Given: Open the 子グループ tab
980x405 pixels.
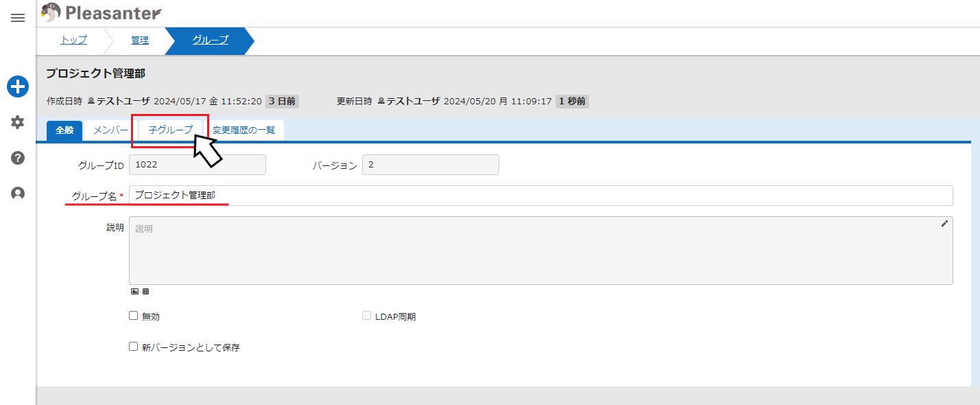Looking at the screenshot, I should [171, 130].
